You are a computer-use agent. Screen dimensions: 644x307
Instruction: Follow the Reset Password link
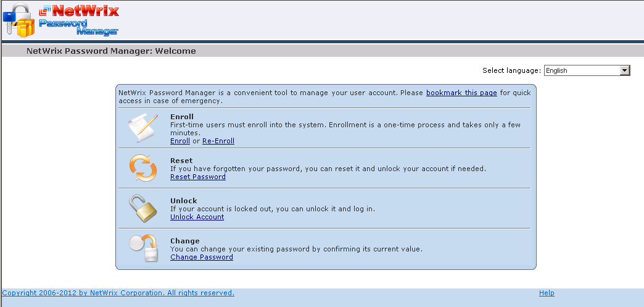pos(198,177)
